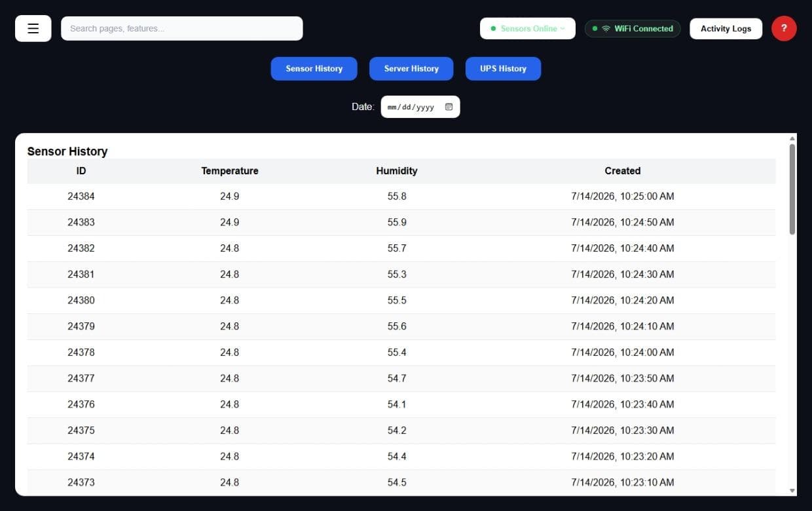
Task: Click timestamp 7/14/2026, 10:23:30 AM
Action: (623, 430)
